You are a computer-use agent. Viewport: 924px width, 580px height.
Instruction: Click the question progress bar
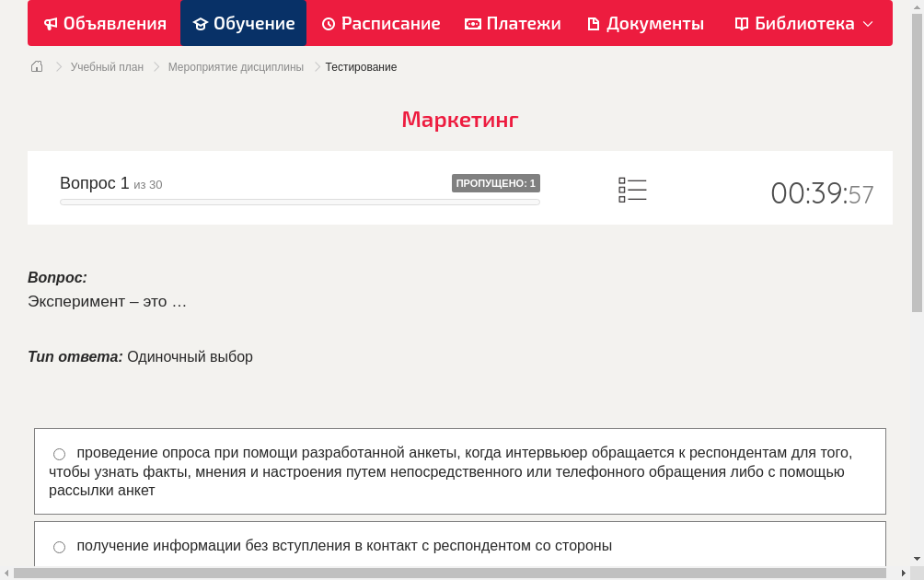click(299, 201)
